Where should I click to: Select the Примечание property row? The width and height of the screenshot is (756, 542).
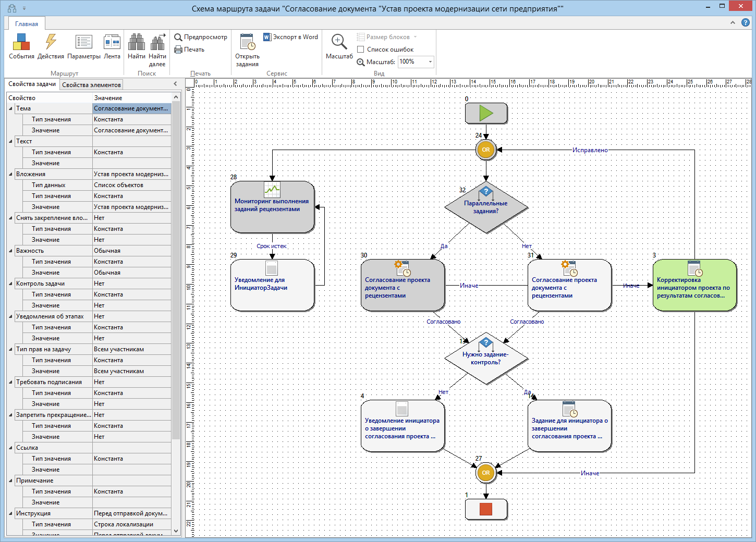coord(89,481)
